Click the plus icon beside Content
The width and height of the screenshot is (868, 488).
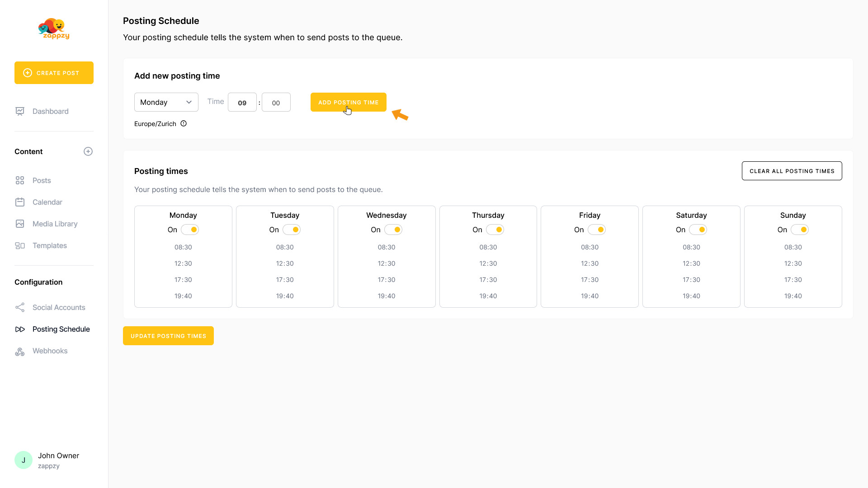pos(88,151)
